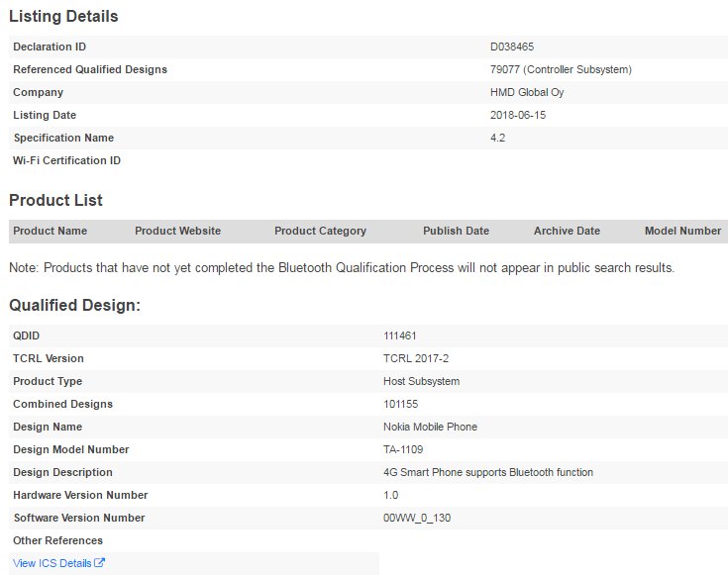Viewport: 728px width, 575px height.
Task: Click the Design Description label
Action: pos(62,472)
